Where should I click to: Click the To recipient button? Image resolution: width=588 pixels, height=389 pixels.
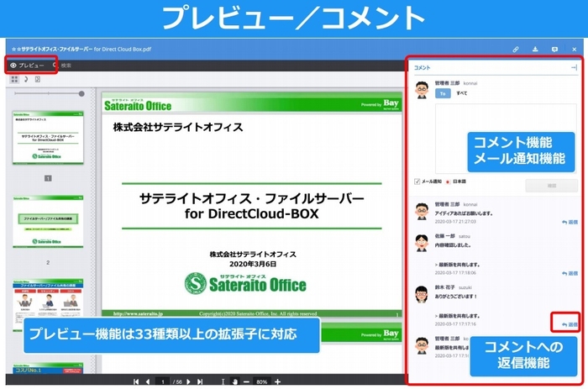click(443, 93)
